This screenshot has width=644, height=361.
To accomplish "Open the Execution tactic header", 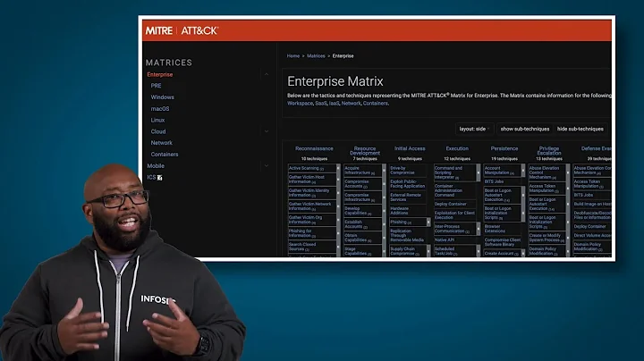I will point(457,148).
